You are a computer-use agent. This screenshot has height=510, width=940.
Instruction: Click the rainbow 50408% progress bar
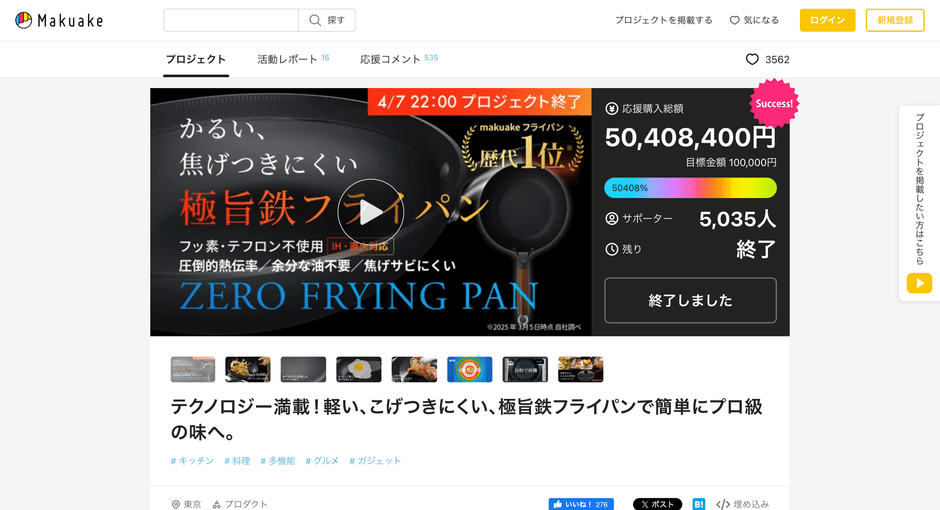tap(690, 188)
